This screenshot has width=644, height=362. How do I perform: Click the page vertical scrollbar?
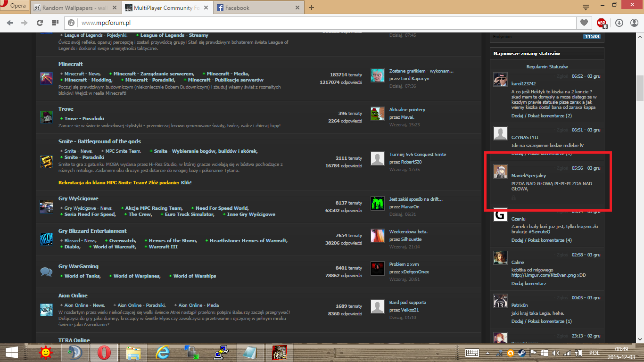640,88
